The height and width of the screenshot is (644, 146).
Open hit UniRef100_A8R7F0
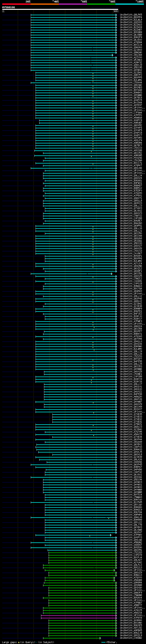coord(131,75)
